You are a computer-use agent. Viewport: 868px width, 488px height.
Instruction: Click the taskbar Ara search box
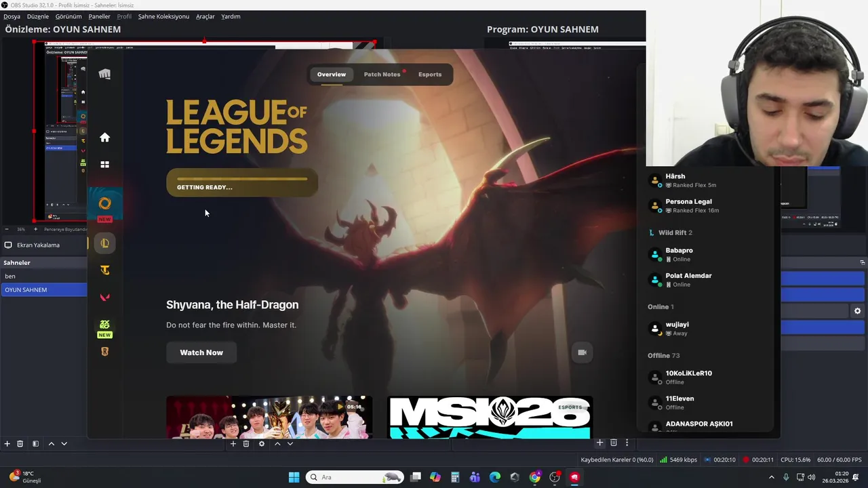click(355, 477)
